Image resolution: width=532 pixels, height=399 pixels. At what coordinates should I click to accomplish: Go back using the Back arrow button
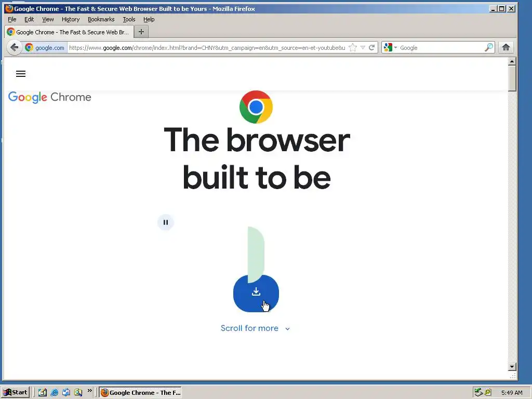click(x=14, y=47)
